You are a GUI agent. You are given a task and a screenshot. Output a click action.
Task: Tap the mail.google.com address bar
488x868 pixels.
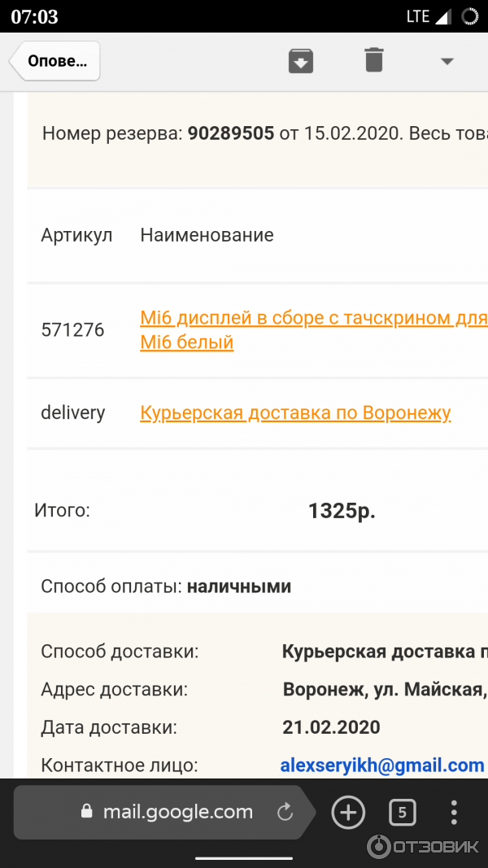click(x=177, y=812)
